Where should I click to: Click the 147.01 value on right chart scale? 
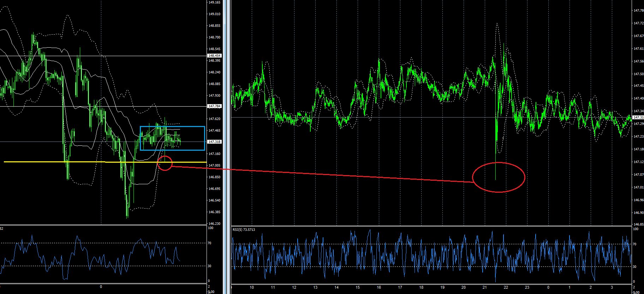coord(639,187)
